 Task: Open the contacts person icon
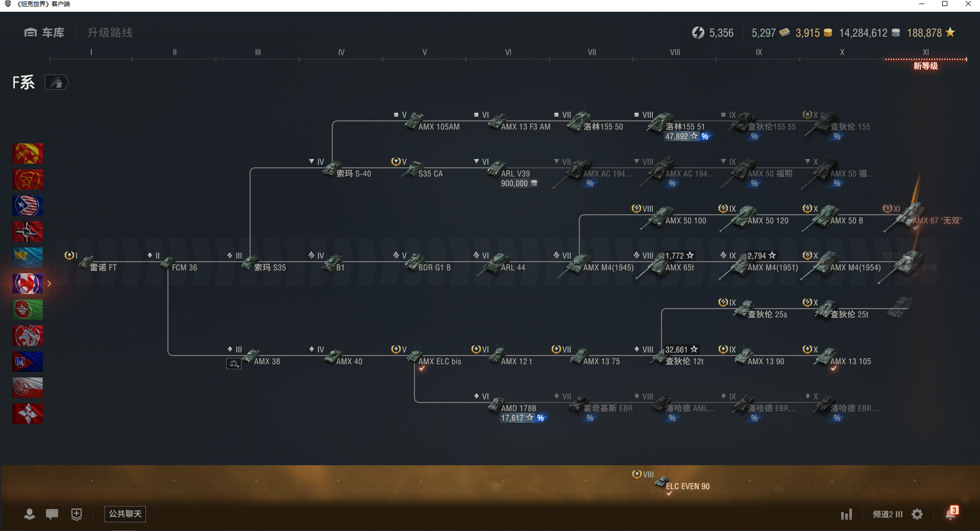30,514
